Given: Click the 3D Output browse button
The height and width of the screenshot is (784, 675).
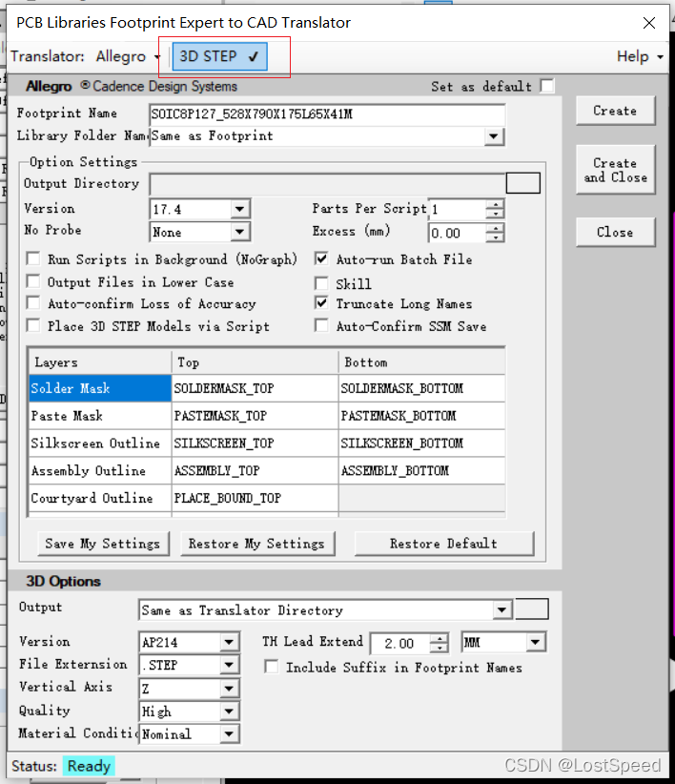Looking at the screenshot, I should (x=532, y=609).
